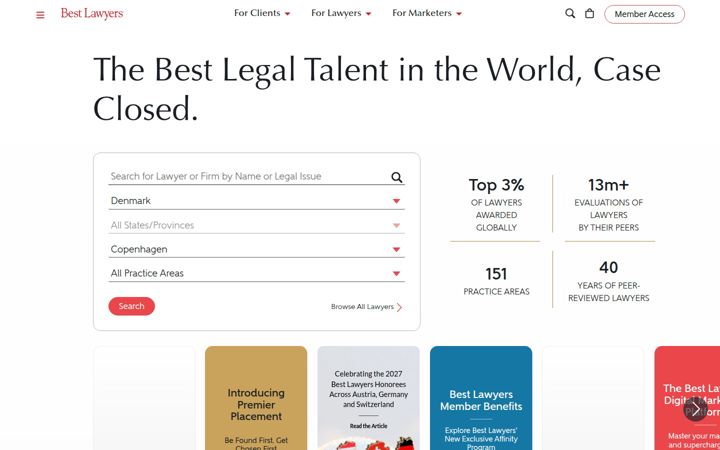Click the main page headline text
This screenshot has height=450, width=720.
[x=377, y=89]
